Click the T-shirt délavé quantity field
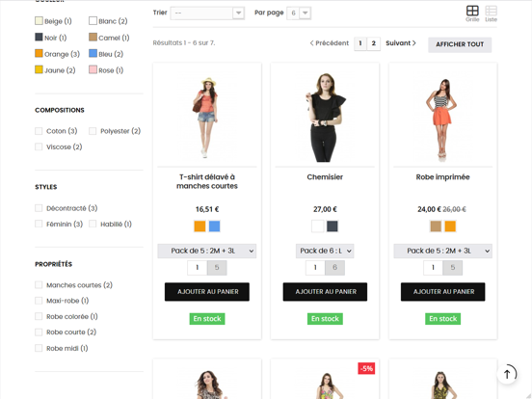The width and height of the screenshot is (532, 399). click(198, 268)
